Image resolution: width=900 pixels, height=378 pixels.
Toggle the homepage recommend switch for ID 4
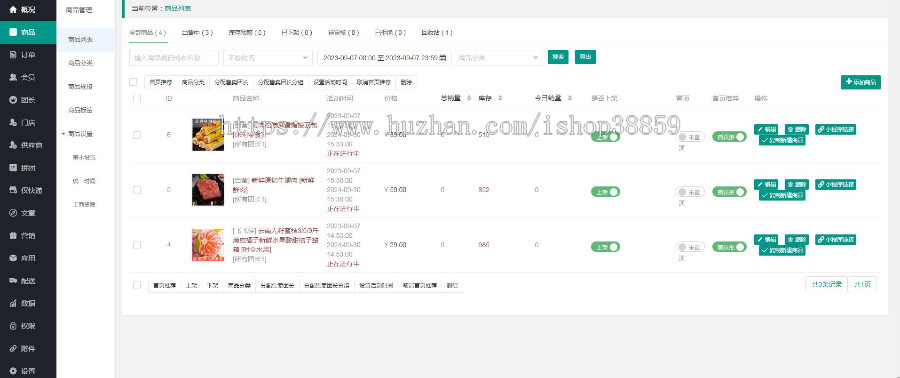tap(729, 247)
